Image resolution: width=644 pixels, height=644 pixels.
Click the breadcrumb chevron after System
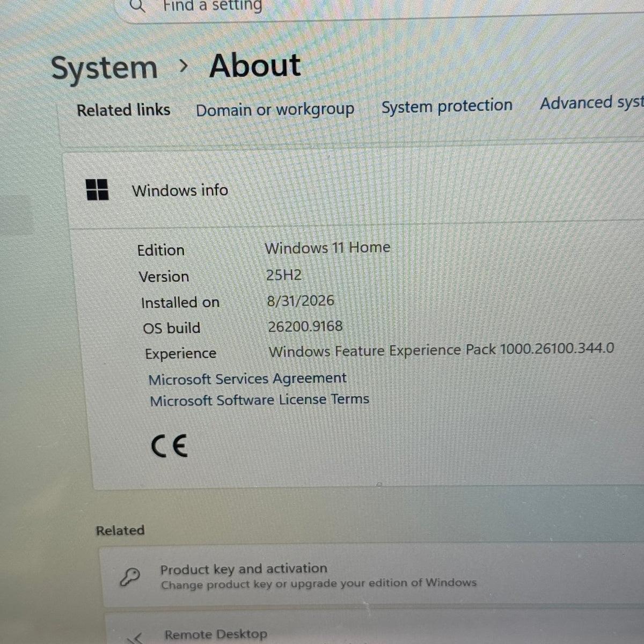click(x=184, y=66)
